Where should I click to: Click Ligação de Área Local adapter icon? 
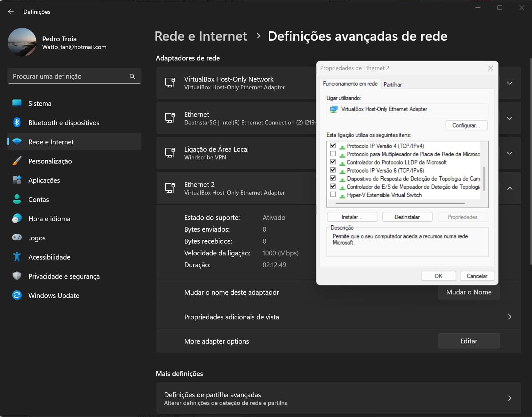170,153
